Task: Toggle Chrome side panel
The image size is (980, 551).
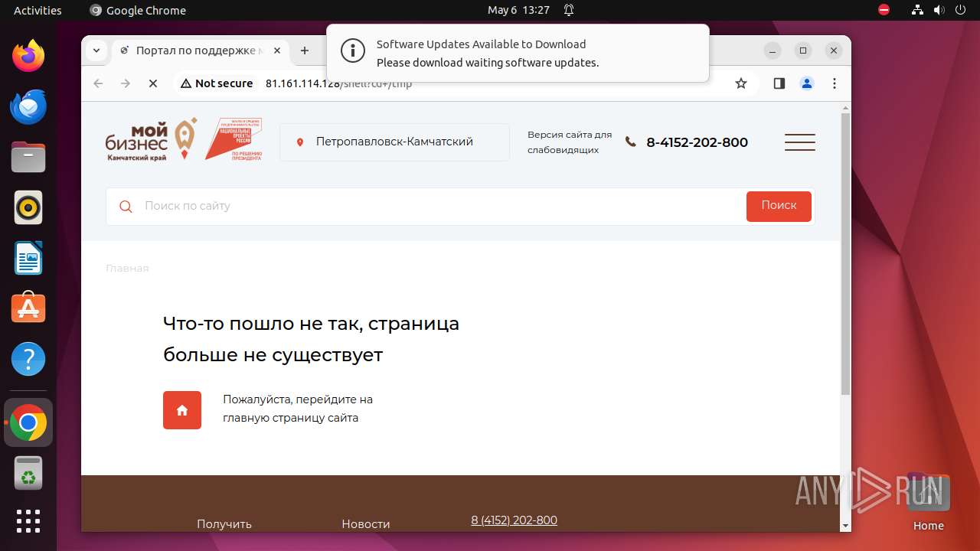Action: click(779, 83)
